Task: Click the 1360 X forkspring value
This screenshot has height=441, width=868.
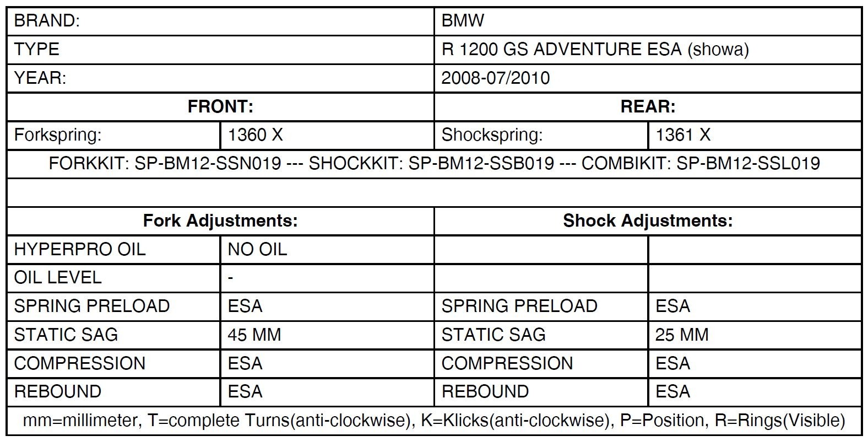Action: 255,135
